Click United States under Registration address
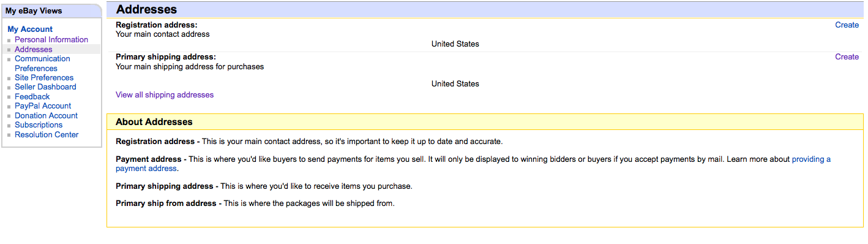Image resolution: width=868 pixels, height=244 pixels. [455, 44]
